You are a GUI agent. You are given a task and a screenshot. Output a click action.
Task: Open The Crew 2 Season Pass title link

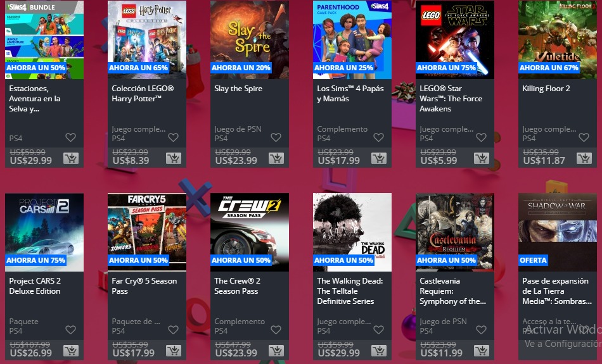click(237, 286)
